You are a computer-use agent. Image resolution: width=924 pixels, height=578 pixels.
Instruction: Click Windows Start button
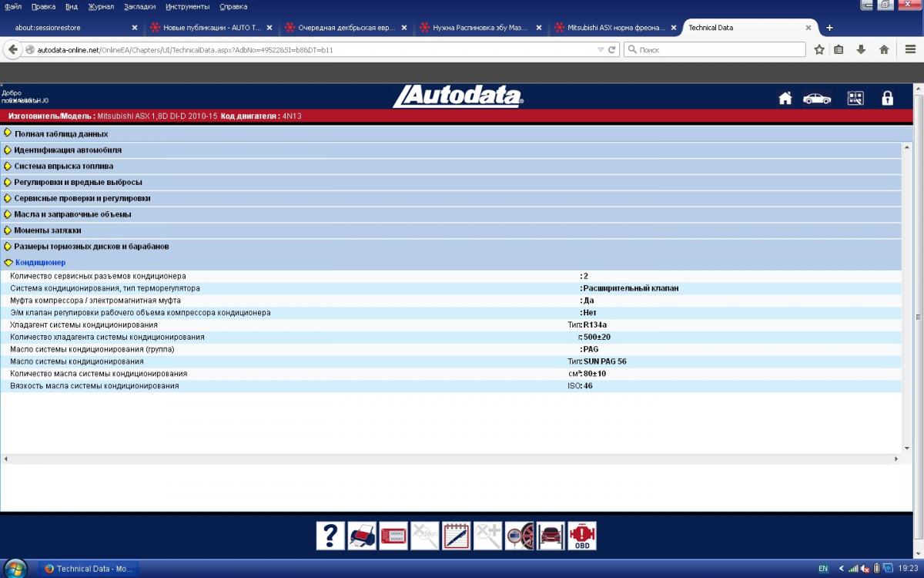click(x=15, y=569)
